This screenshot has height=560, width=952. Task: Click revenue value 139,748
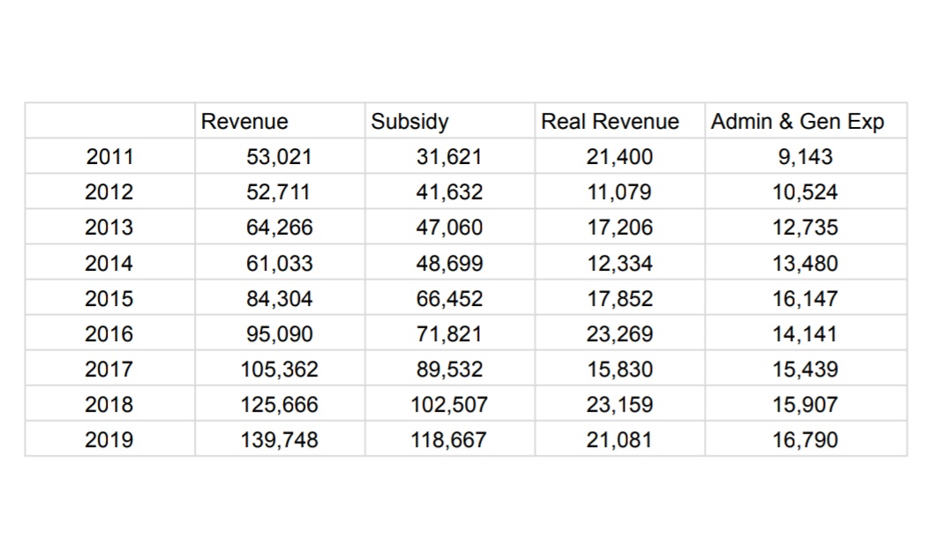[280, 439]
